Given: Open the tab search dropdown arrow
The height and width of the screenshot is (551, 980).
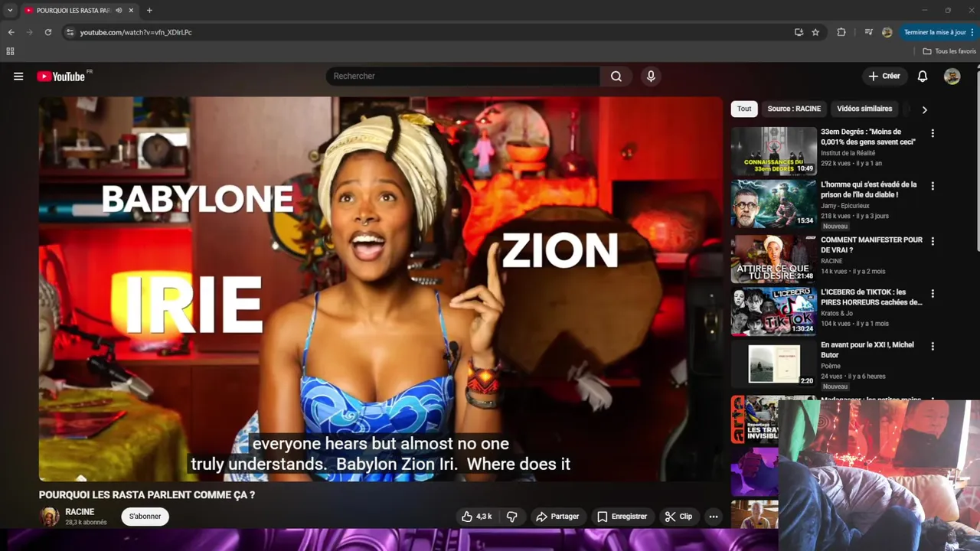Looking at the screenshot, I should pos(10,11).
